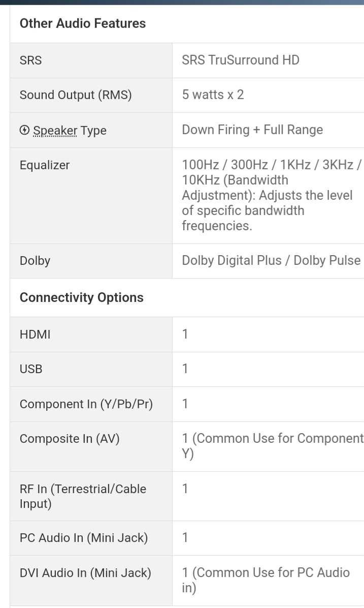
Task: Click the USB row label
Action: point(31,369)
